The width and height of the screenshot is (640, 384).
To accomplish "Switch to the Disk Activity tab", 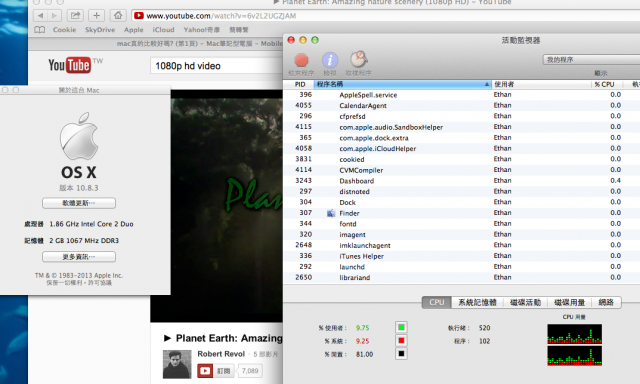I will (525, 302).
